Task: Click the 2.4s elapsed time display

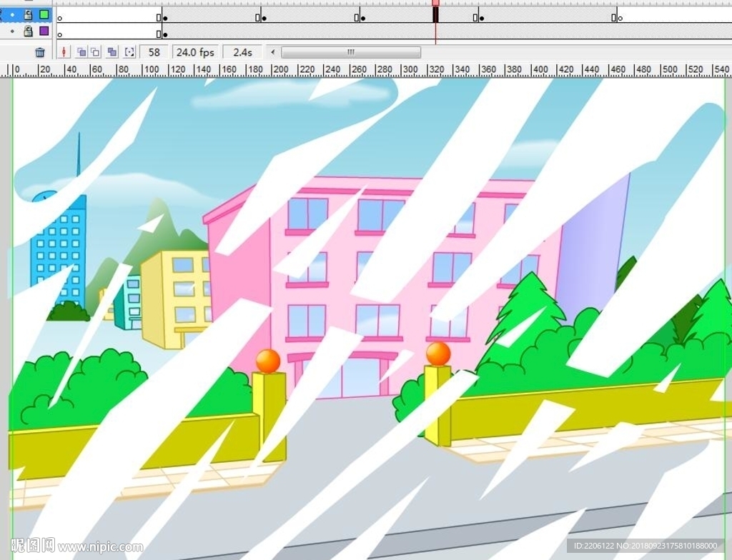Action: click(242, 52)
